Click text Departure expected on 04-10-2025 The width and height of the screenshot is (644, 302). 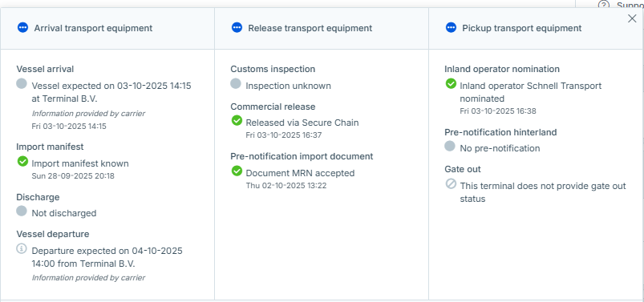pos(107,251)
